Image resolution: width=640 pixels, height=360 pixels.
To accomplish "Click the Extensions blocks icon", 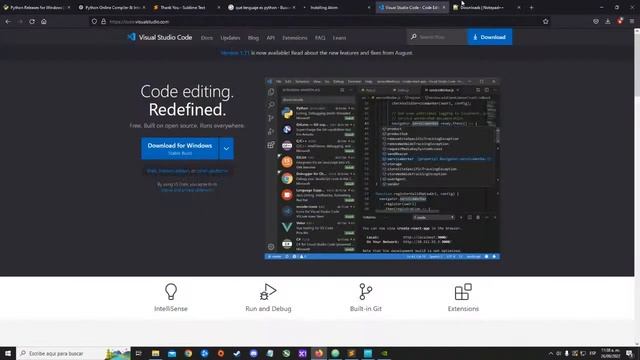I will pos(463,292).
